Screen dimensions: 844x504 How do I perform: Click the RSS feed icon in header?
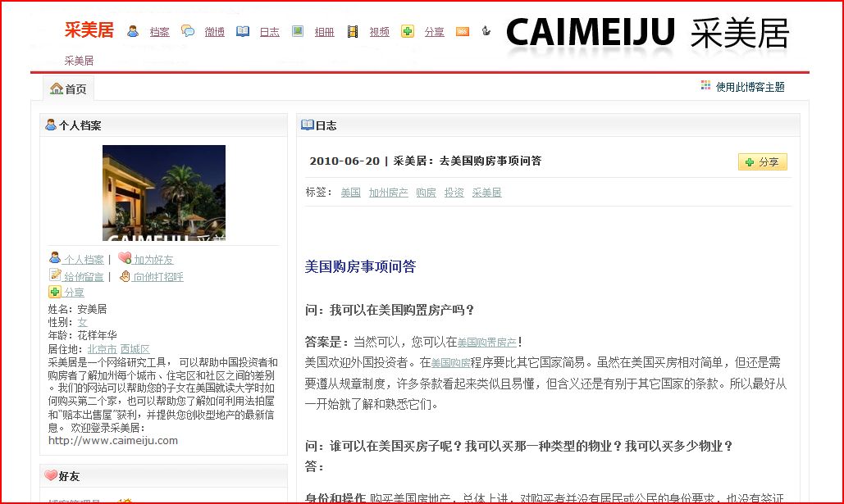[463, 32]
